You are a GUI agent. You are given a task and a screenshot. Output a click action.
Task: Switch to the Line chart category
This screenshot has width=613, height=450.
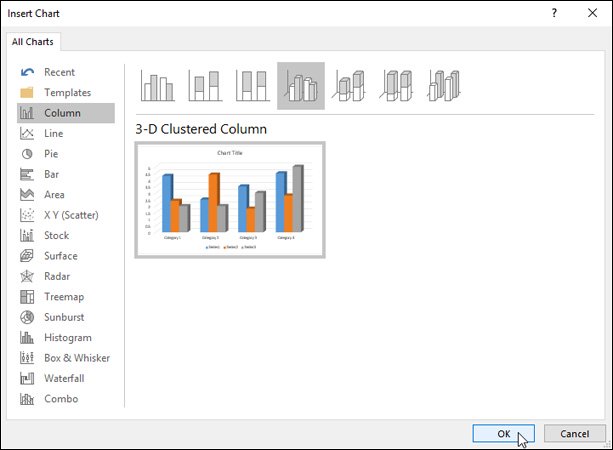(x=54, y=133)
